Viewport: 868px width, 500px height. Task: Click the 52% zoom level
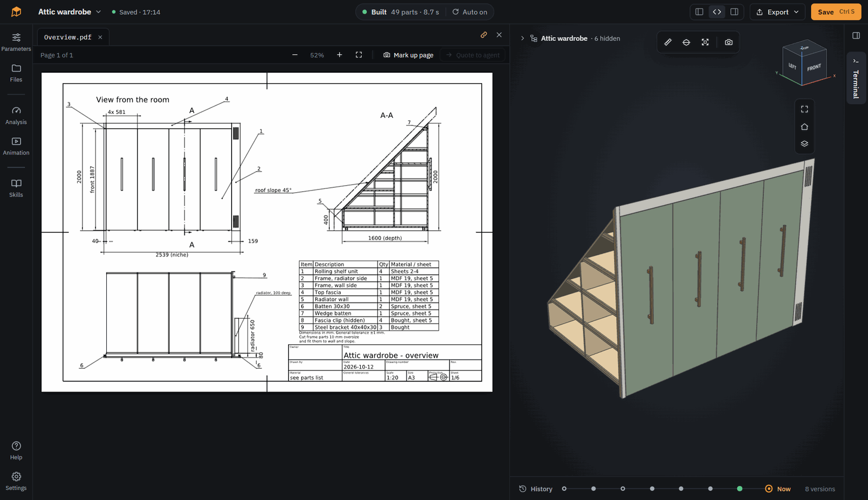[x=317, y=55]
